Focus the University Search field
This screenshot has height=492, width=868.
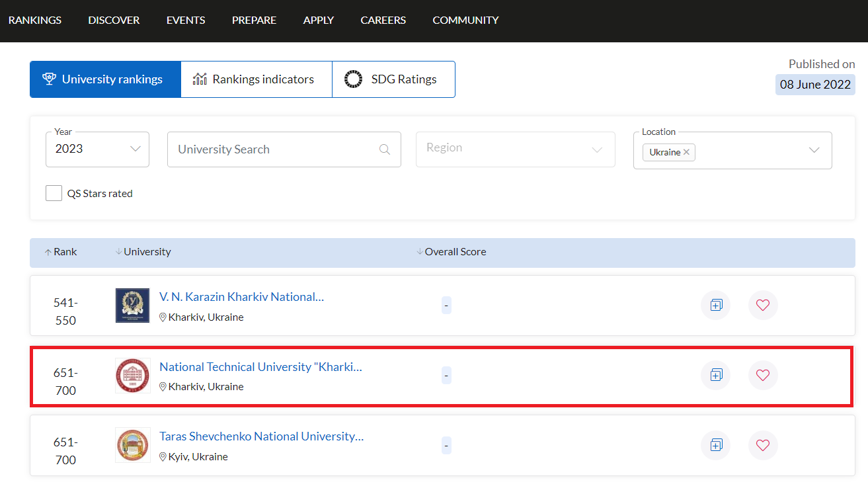[284, 149]
